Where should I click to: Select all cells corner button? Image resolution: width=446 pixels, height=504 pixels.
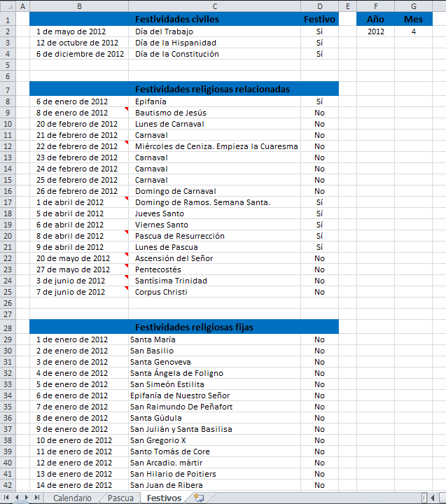8,6
